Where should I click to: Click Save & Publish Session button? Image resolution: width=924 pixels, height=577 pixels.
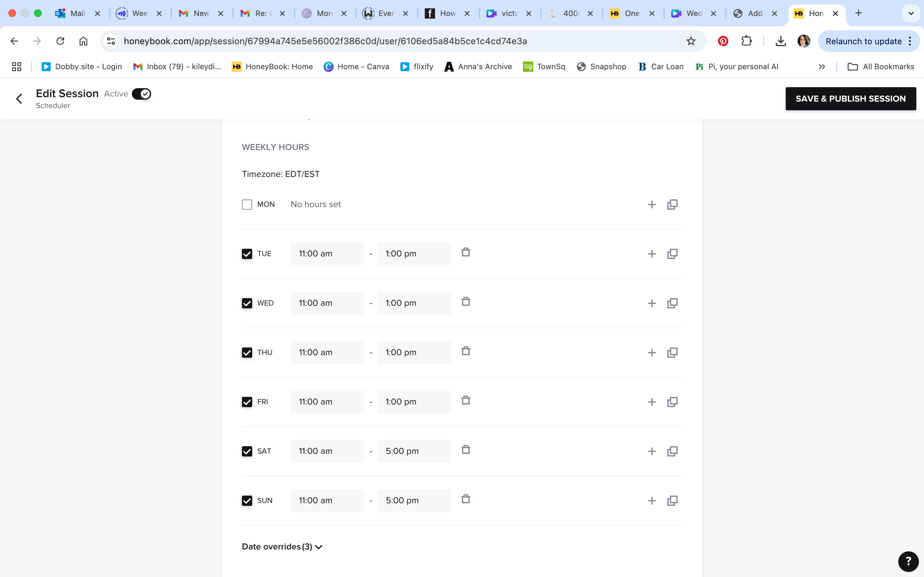850,99
